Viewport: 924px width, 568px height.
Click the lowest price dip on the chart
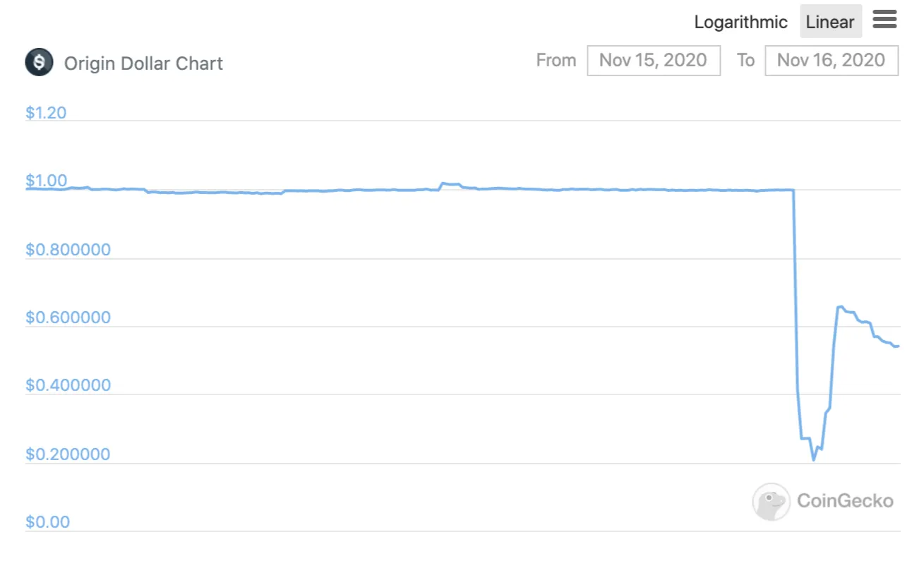click(813, 460)
